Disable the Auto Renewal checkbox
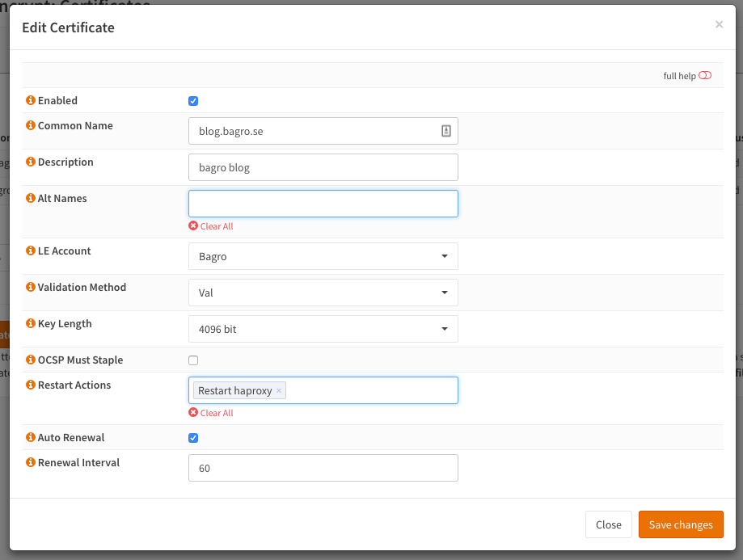 tap(193, 438)
